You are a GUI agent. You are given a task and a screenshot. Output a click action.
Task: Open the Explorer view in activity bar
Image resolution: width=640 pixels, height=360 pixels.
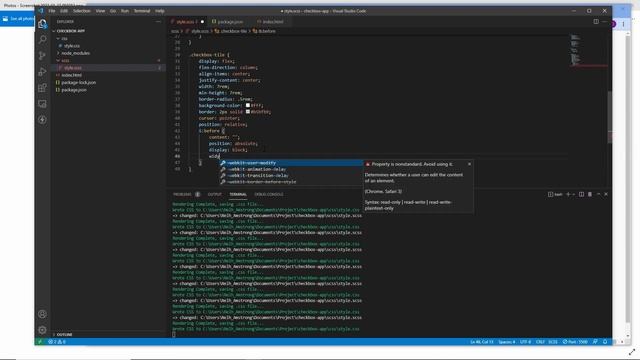tap(42, 24)
